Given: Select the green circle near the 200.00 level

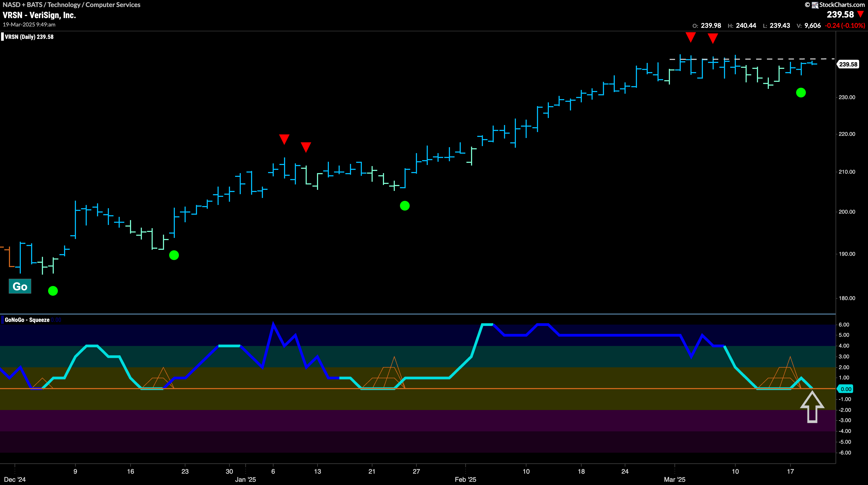Looking at the screenshot, I should point(405,206).
